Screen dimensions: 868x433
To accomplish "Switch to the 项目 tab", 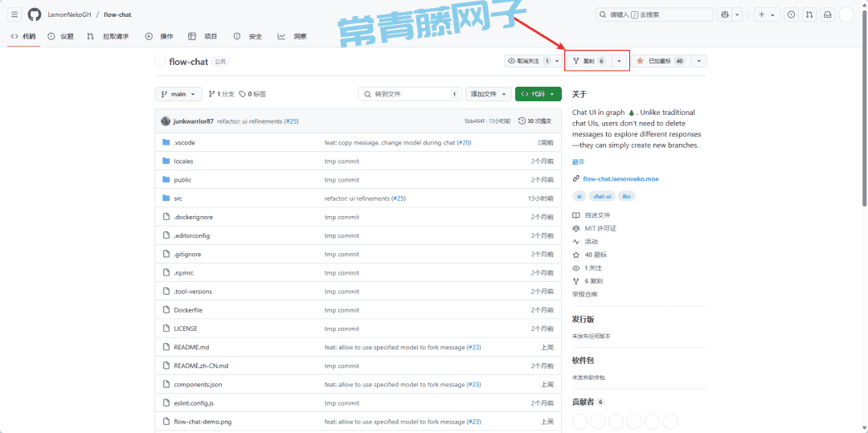I will click(x=203, y=36).
